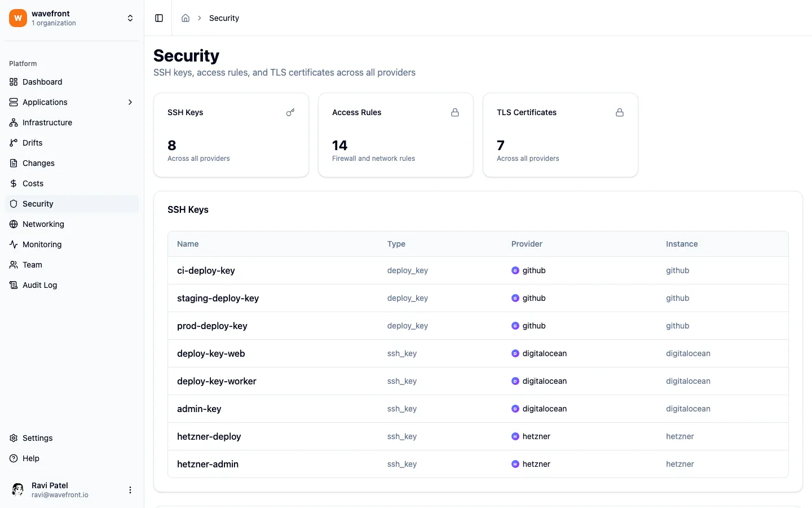This screenshot has height=508, width=812.
Task: Open the Dashboard section
Action: click(x=42, y=82)
